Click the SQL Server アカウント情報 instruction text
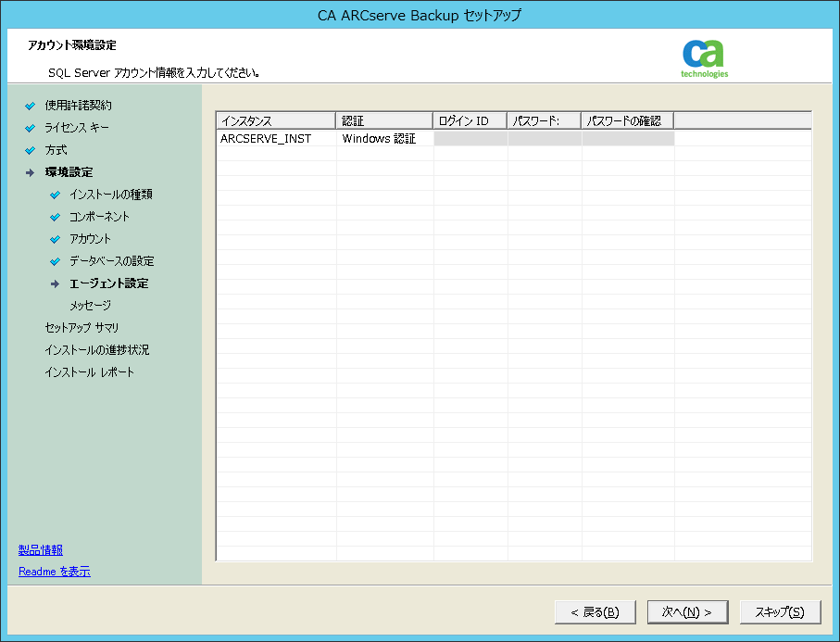840x642 pixels. 155,72
